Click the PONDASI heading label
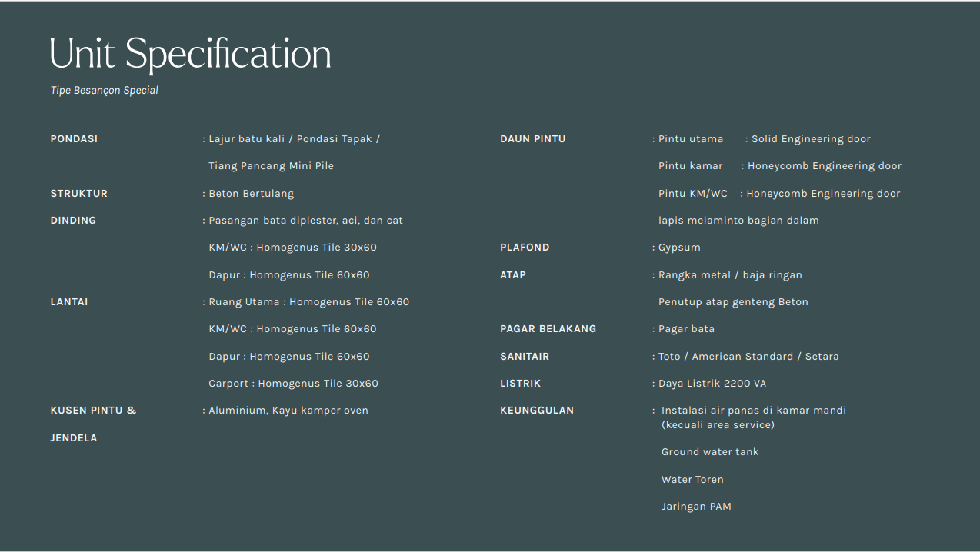 74,139
